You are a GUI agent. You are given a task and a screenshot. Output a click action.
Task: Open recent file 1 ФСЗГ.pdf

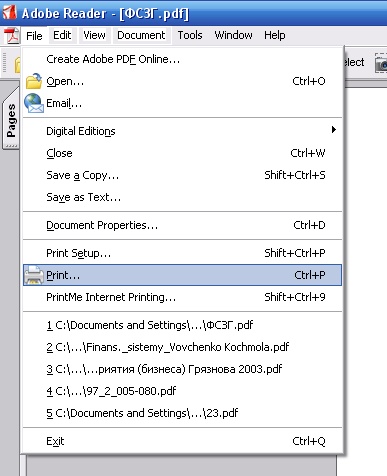(183, 325)
